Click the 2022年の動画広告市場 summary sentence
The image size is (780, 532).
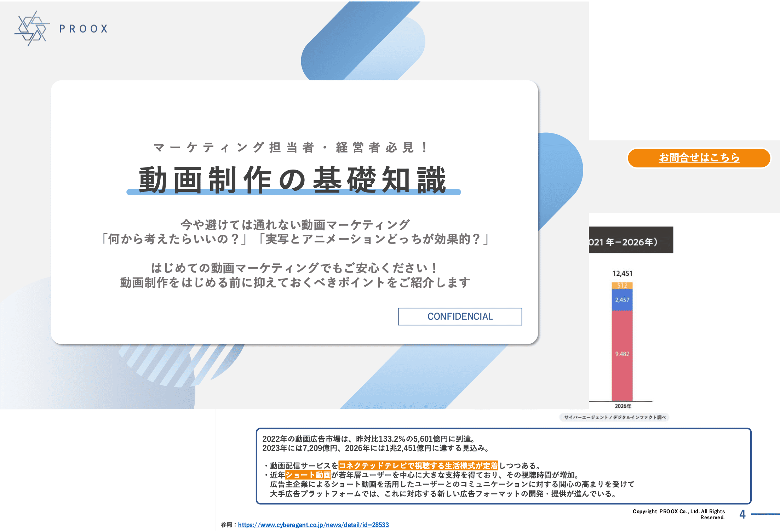click(368, 439)
